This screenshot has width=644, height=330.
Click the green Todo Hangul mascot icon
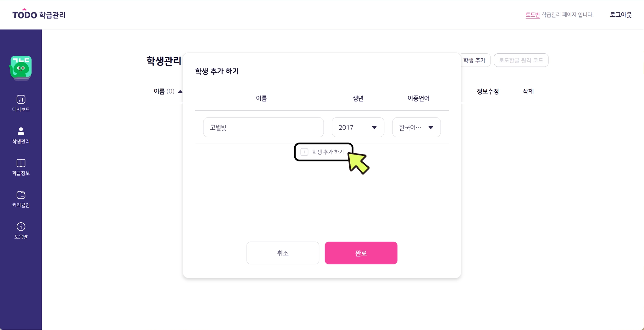[21, 67]
